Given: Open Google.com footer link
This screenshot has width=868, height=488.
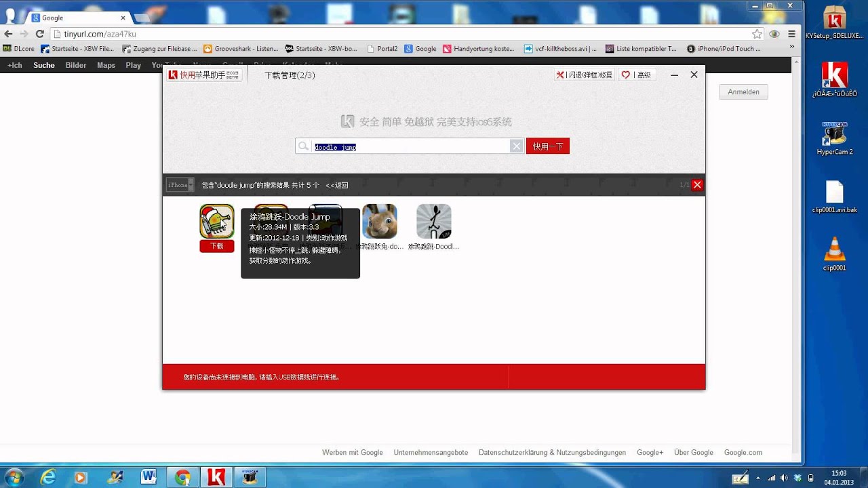Looking at the screenshot, I should 743,452.
